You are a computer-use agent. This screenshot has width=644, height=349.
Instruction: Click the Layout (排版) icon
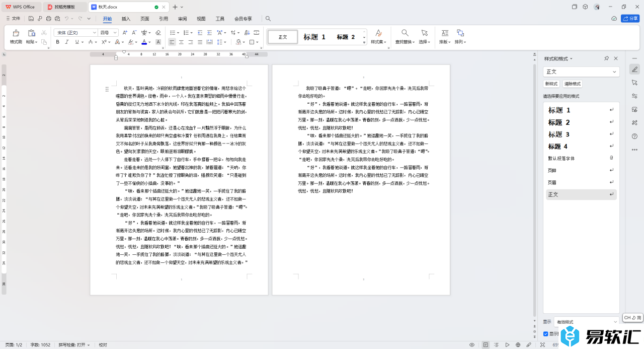445,33
